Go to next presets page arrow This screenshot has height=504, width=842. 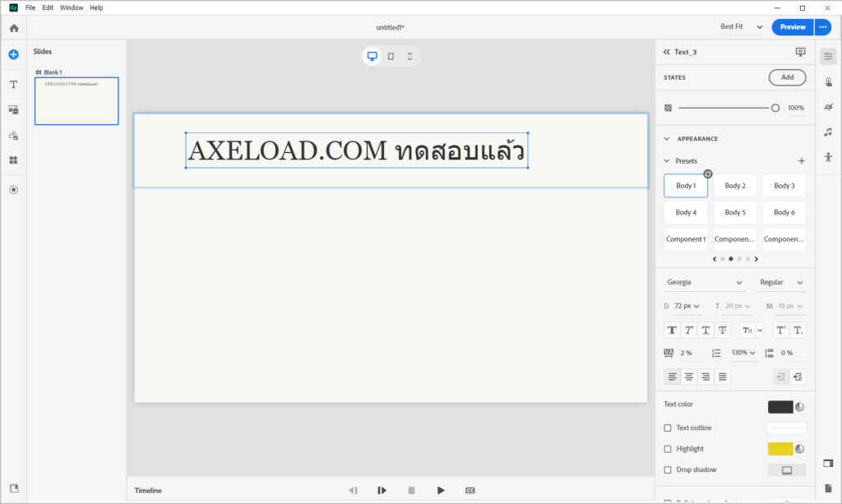pyautogui.click(x=756, y=259)
